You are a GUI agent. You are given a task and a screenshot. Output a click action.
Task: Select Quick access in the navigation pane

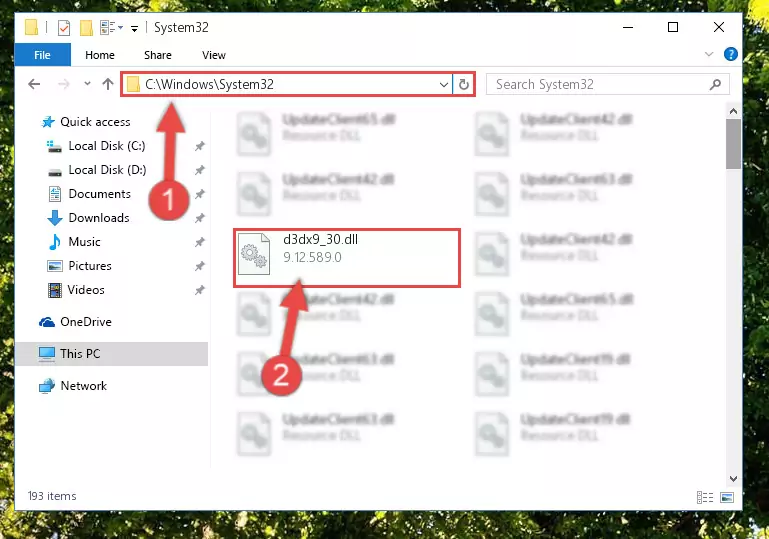pos(95,122)
